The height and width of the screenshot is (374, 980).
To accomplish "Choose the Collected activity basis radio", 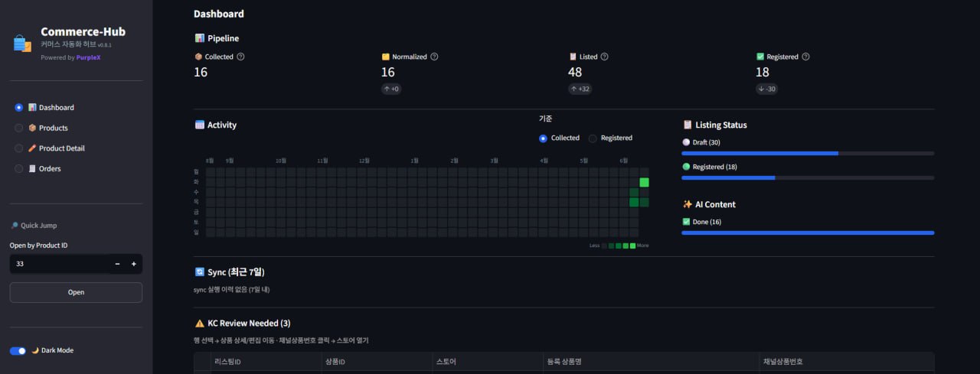I will tap(543, 138).
